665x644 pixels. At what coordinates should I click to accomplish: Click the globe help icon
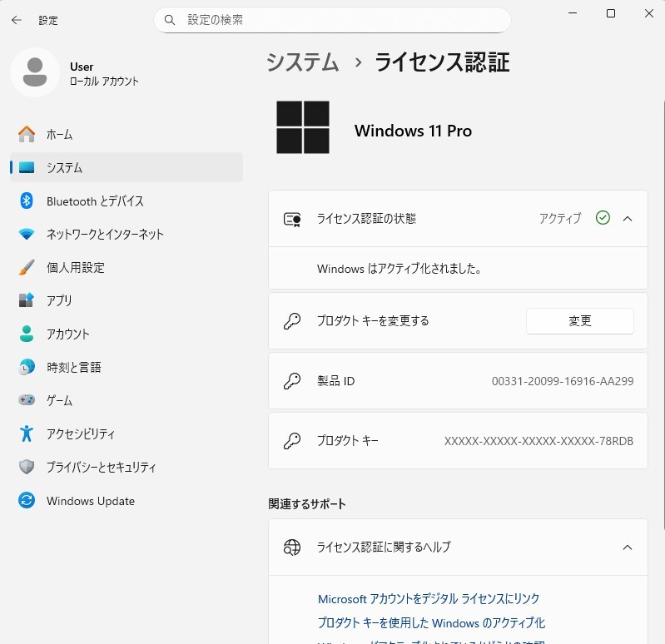coord(292,547)
